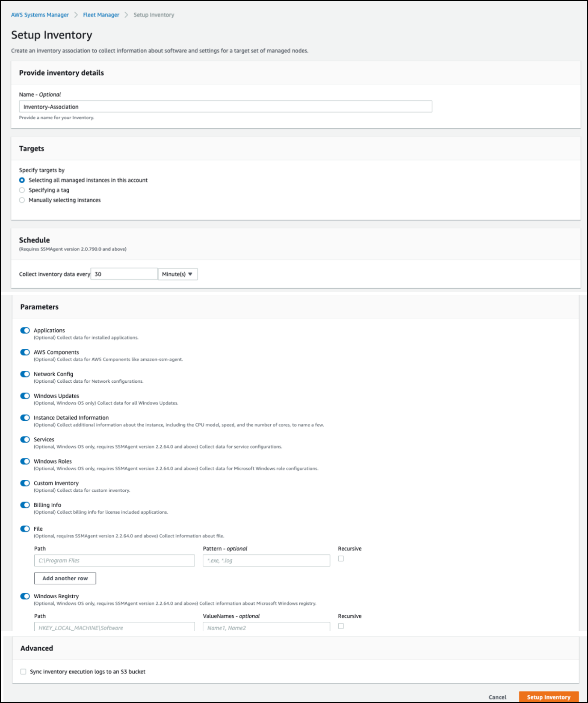Open the Minute(s) interval dropdown
588x703 pixels.
click(x=177, y=274)
